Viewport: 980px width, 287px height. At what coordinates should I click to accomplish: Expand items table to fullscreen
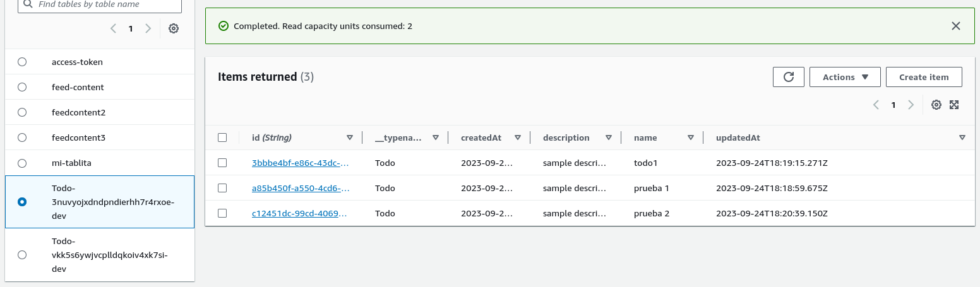click(954, 105)
